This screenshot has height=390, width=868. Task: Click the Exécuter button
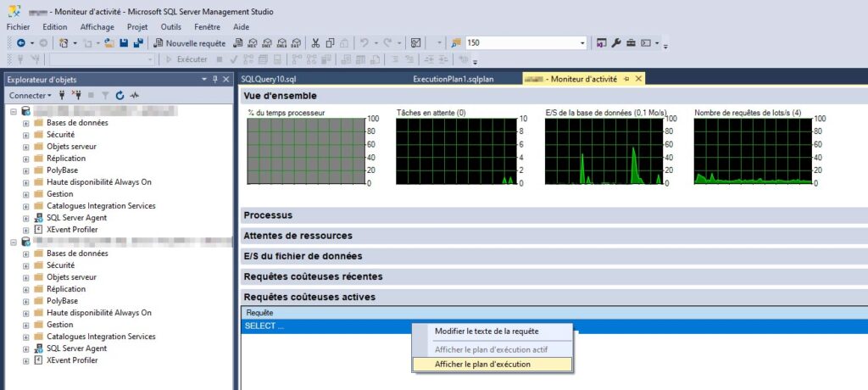(x=186, y=59)
